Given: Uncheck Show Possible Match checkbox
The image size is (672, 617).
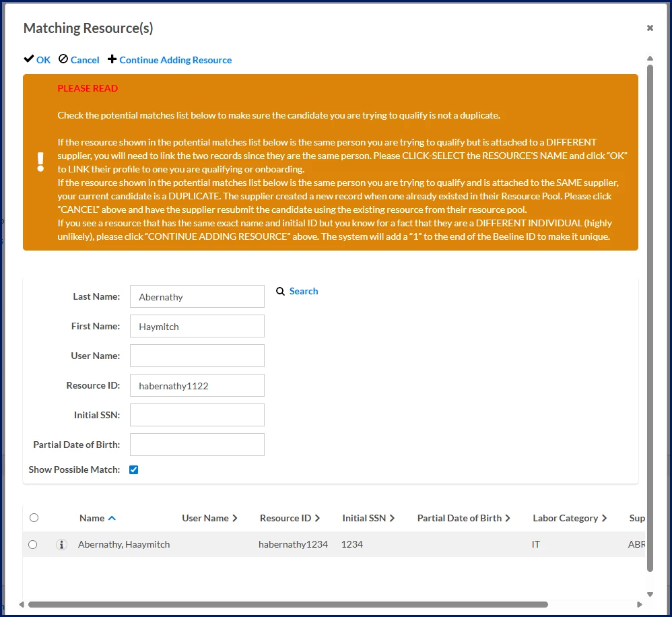Looking at the screenshot, I should [134, 470].
